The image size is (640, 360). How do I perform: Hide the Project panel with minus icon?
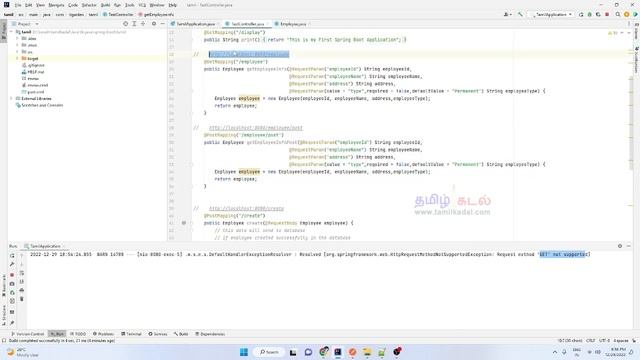[162, 24]
